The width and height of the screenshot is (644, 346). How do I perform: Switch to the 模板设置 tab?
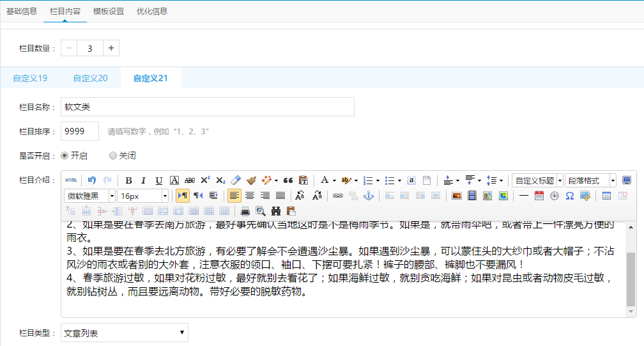(108, 12)
